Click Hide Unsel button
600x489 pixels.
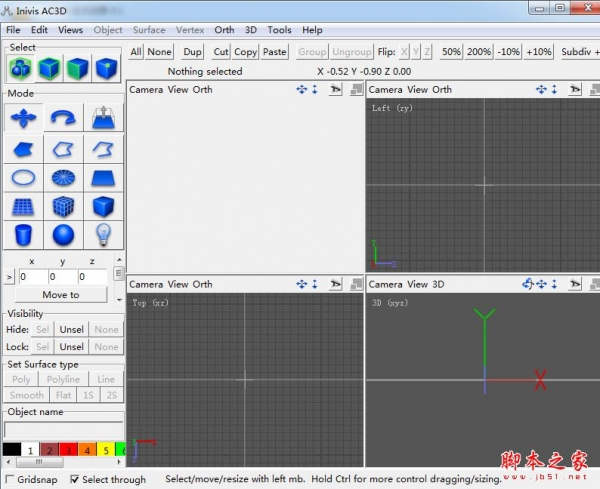click(72, 329)
